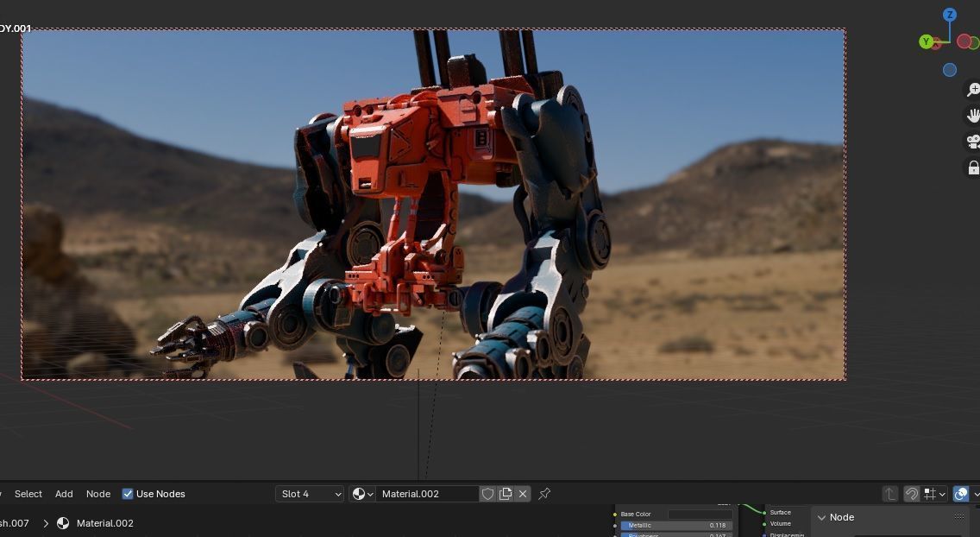The image size is (980, 537).
Task: Open the Slot 4 material slot dropdown
Action: pos(310,494)
